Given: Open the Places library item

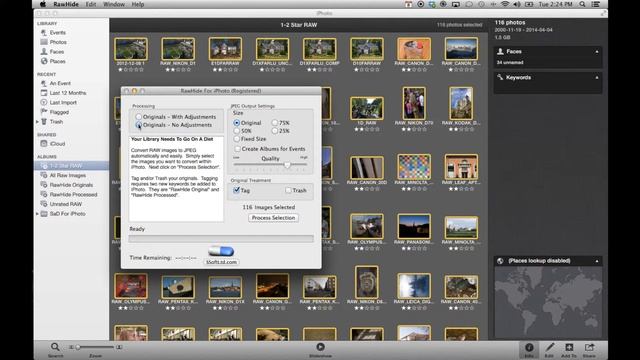Looking at the screenshot, I should click(x=58, y=61).
